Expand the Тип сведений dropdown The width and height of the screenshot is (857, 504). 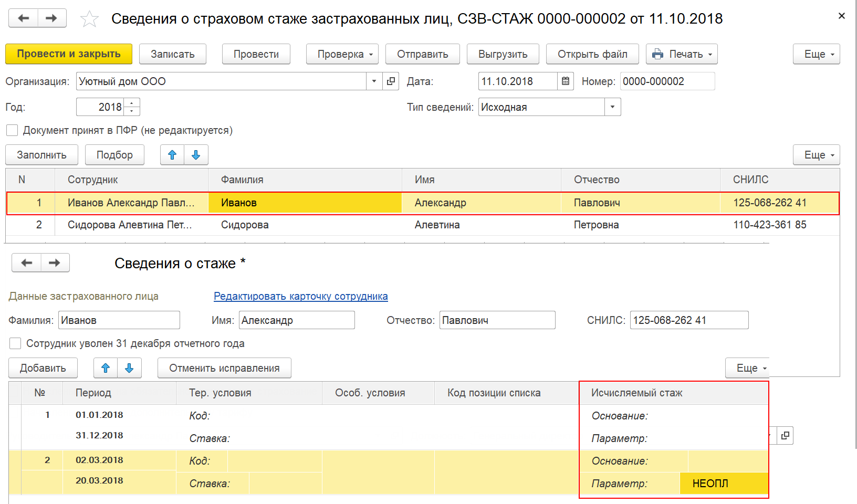pos(612,107)
